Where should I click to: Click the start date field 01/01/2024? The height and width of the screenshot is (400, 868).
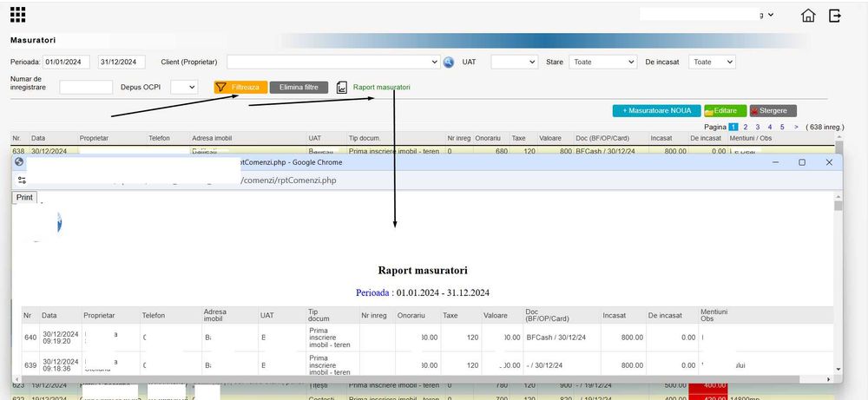[x=67, y=62]
